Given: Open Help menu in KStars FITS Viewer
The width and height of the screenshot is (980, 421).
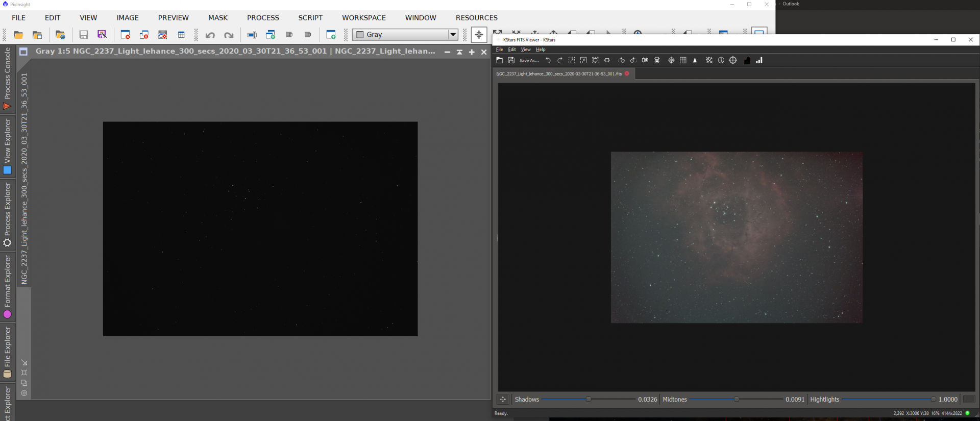Looking at the screenshot, I should click(x=541, y=49).
